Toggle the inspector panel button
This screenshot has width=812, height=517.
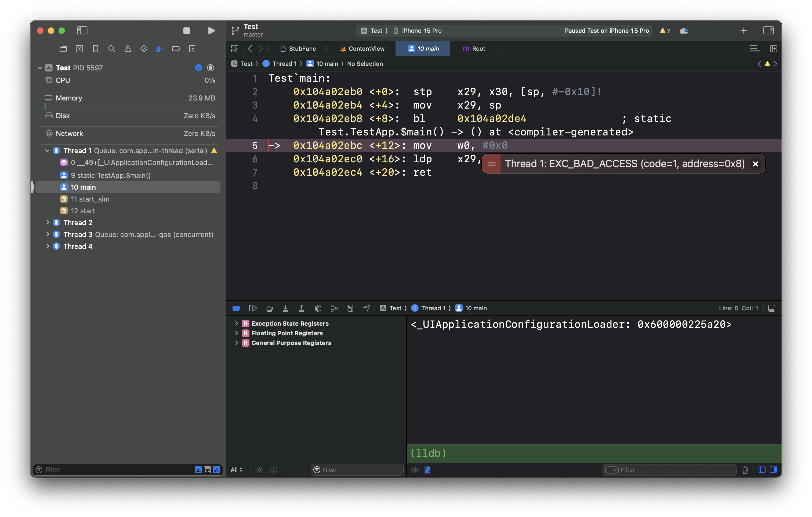click(x=769, y=30)
